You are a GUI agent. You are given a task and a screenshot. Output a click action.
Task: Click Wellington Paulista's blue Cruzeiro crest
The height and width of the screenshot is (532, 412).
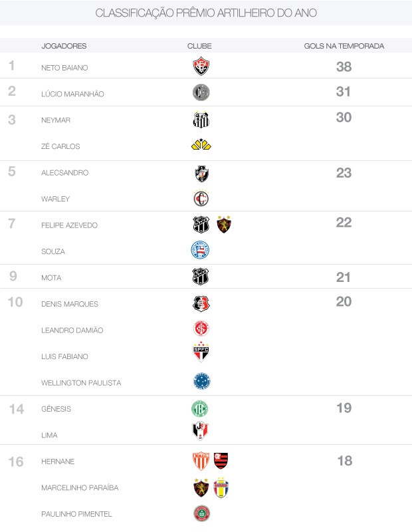tap(201, 381)
